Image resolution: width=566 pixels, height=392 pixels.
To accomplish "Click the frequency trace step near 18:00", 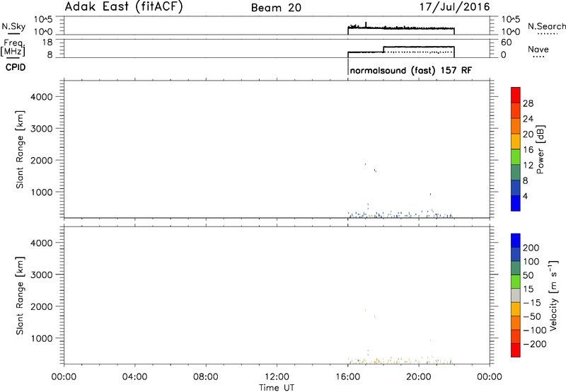I will pyautogui.click(x=383, y=50).
